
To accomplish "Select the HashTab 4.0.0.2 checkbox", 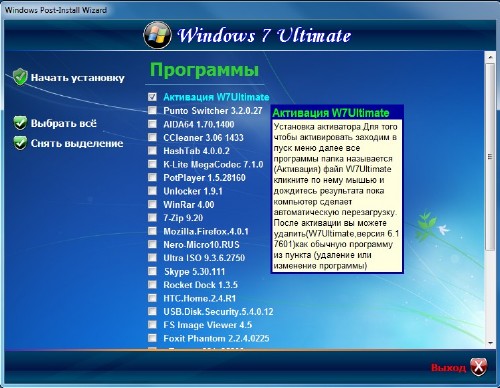I will [152, 150].
